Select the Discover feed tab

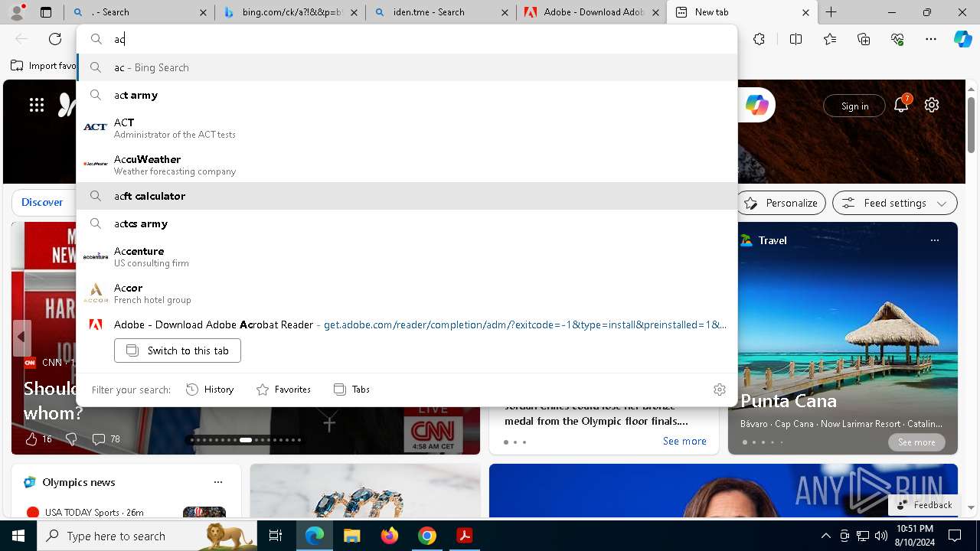(x=42, y=202)
